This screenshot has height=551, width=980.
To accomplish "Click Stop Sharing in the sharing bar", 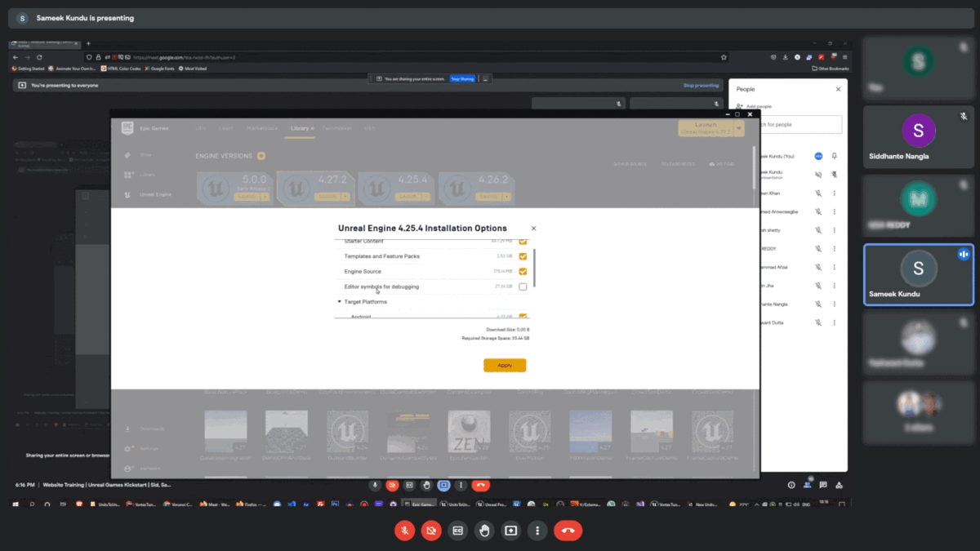I will coord(462,78).
